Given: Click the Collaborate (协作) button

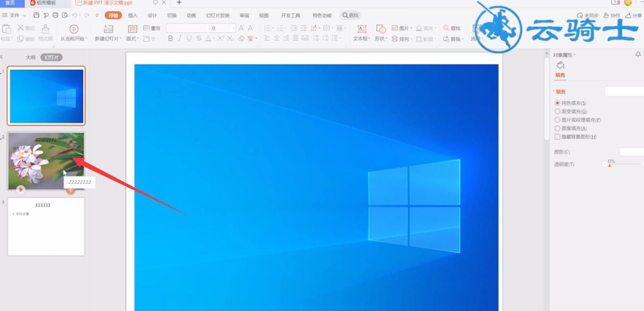Looking at the screenshot, I should [612, 16].
